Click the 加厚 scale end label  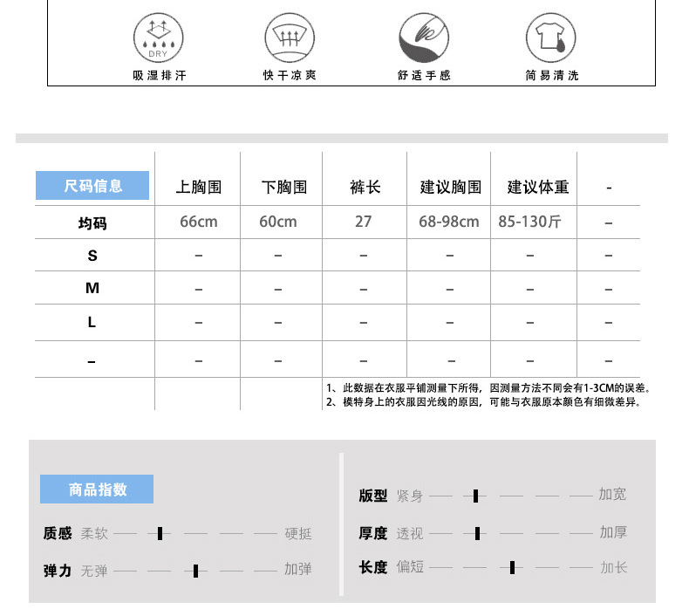[x=613, y=532]
